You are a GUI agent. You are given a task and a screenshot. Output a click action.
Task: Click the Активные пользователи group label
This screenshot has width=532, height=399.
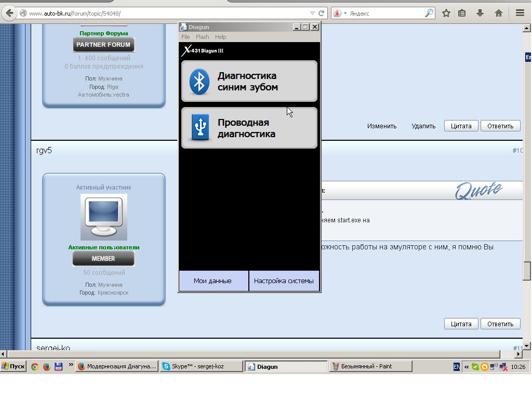104,247
